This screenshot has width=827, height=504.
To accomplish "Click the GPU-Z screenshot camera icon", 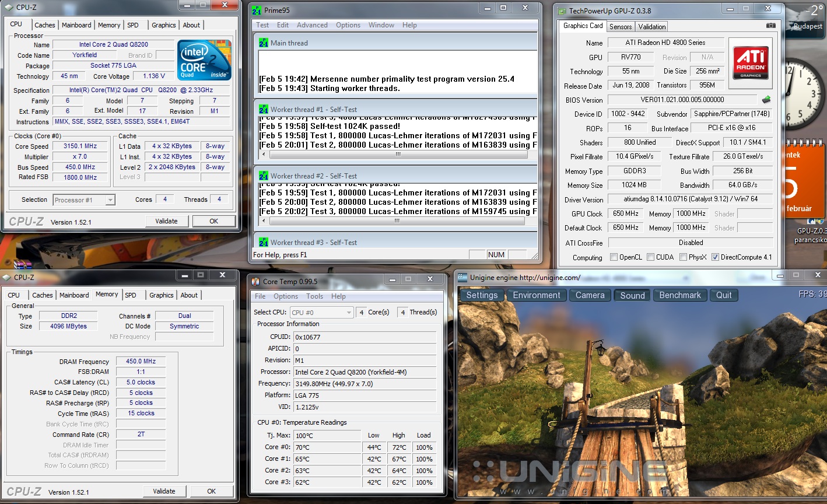I will coord(770,26).
